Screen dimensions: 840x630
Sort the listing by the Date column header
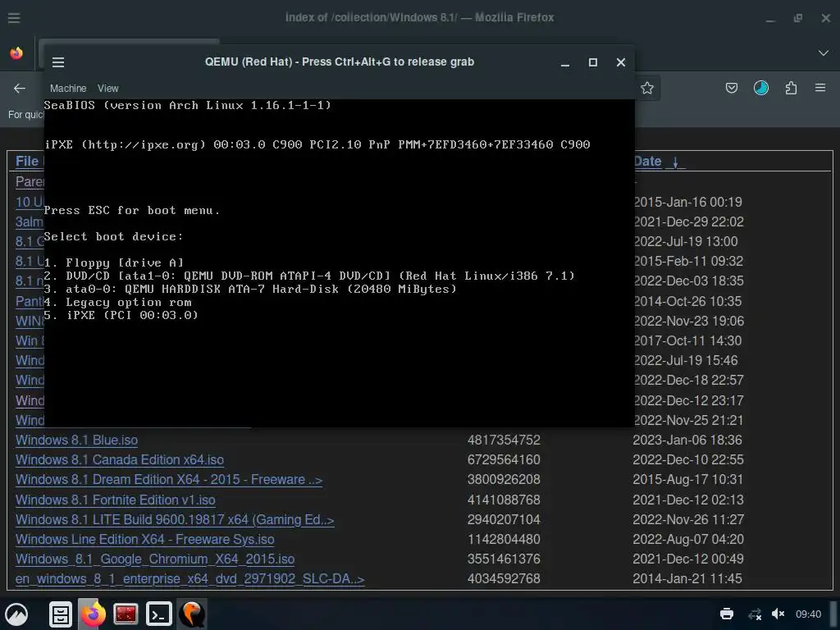click(x=647, y=162)
